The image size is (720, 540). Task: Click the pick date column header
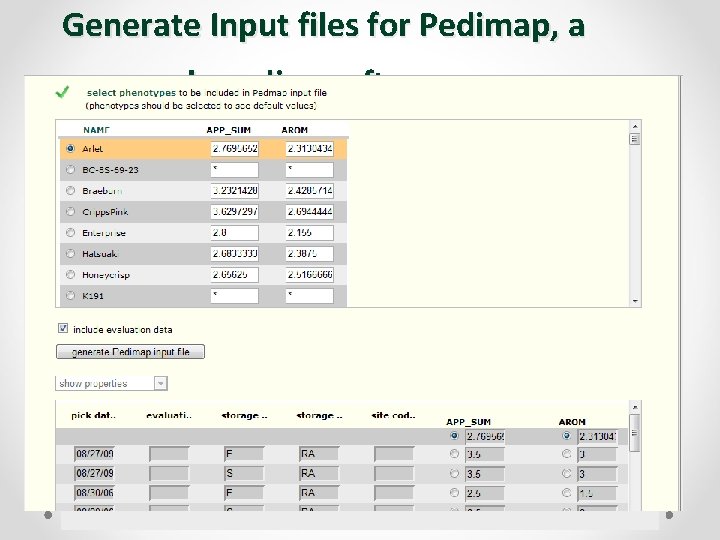[x=93, y=416]
